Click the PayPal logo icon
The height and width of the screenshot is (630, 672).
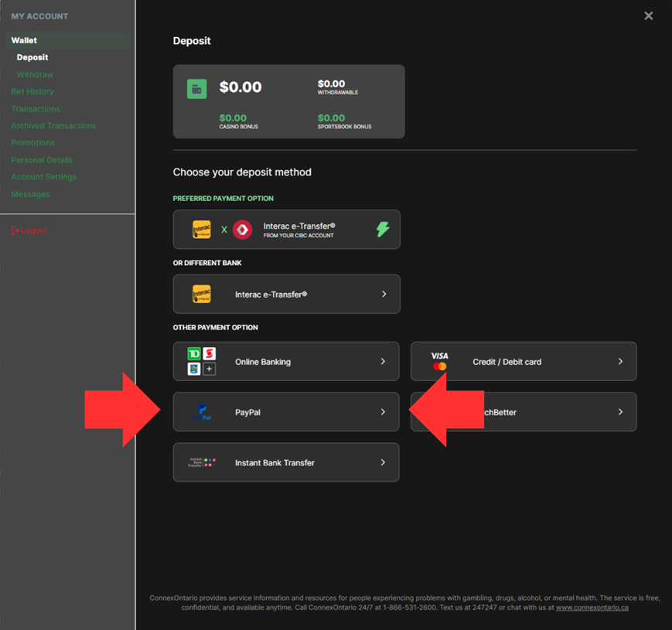tap(202, 412)
